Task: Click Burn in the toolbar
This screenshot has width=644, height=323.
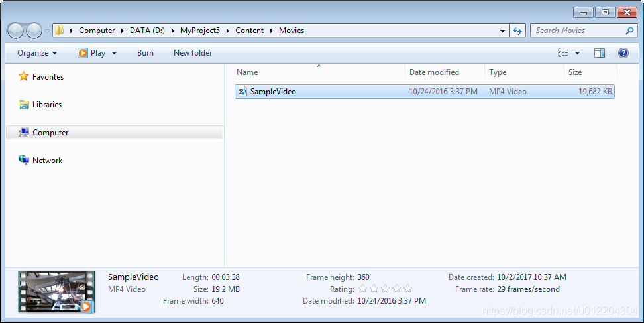Action: tap(145, 53)
